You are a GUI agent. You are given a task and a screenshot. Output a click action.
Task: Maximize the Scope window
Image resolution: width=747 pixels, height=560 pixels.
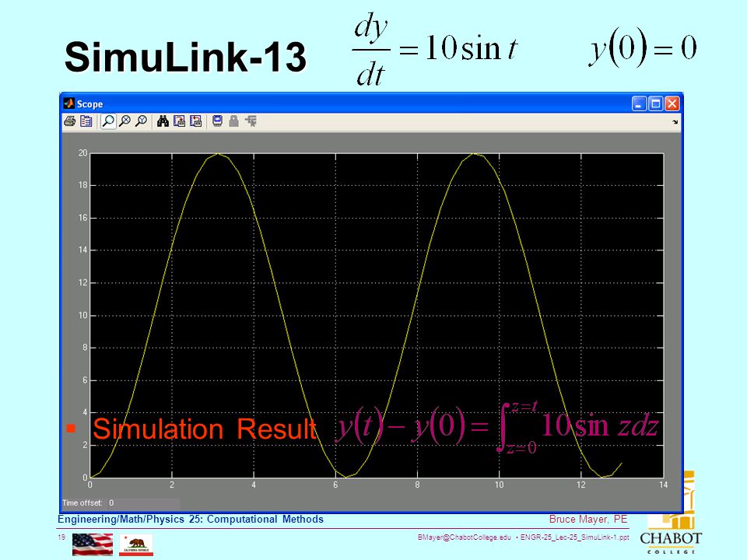655,103
